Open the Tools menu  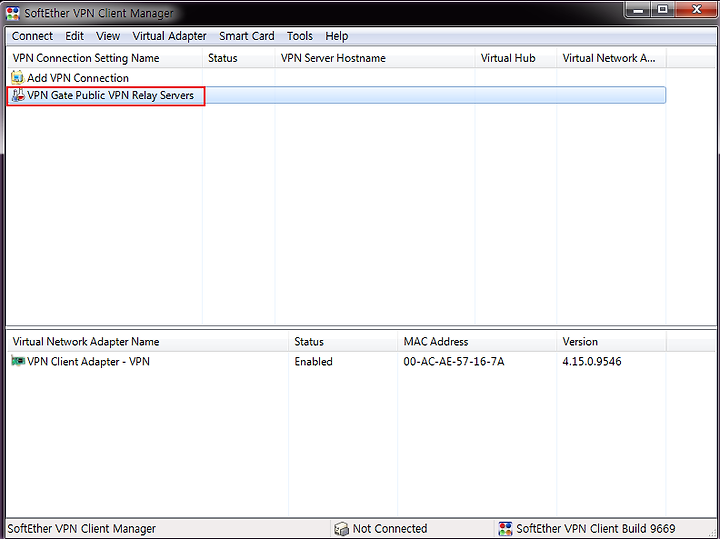[x=299, y=36]
